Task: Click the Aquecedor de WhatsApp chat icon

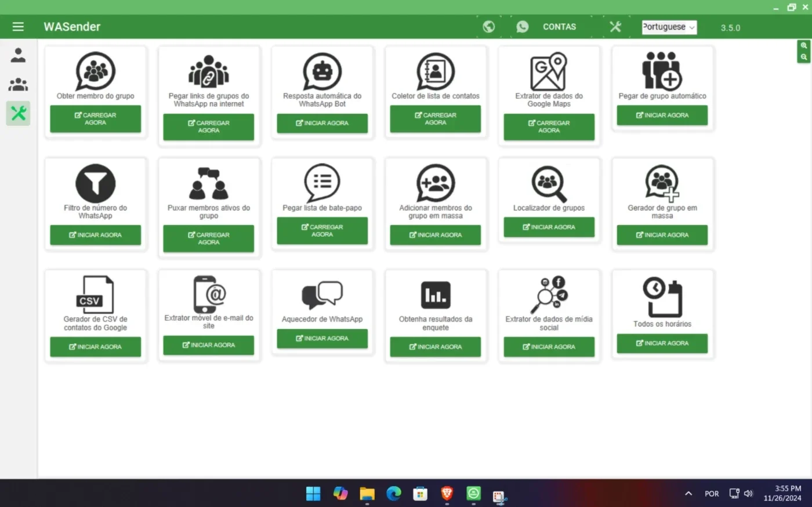Action: click(x=322, y=295)
